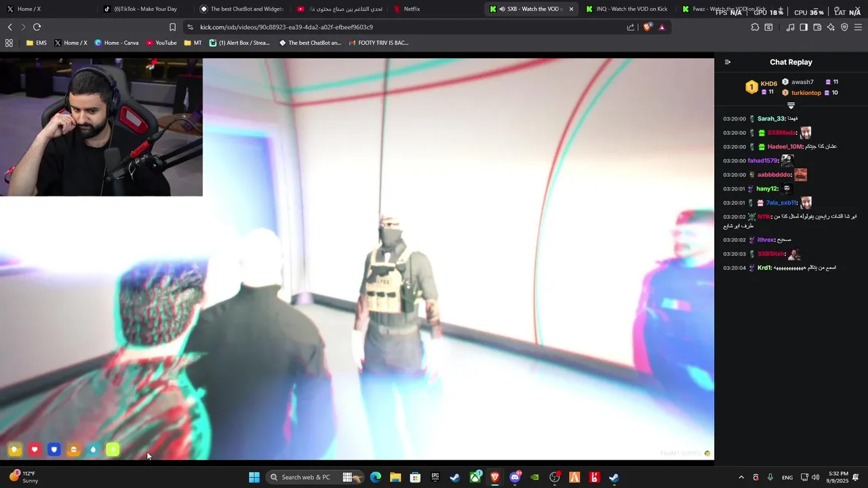868x488 pixels.
Task: Switch to the Netflix tab
Action: click(434, 9)
